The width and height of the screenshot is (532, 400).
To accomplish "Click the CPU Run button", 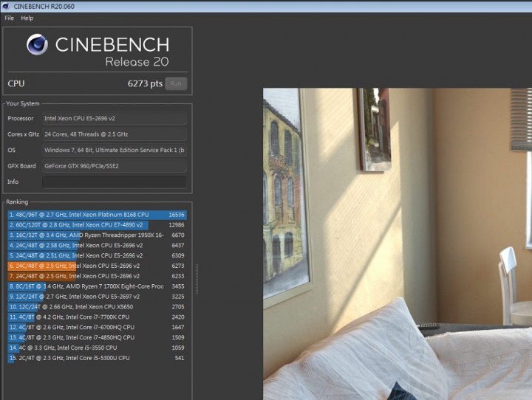I will [x=176, y=83].
